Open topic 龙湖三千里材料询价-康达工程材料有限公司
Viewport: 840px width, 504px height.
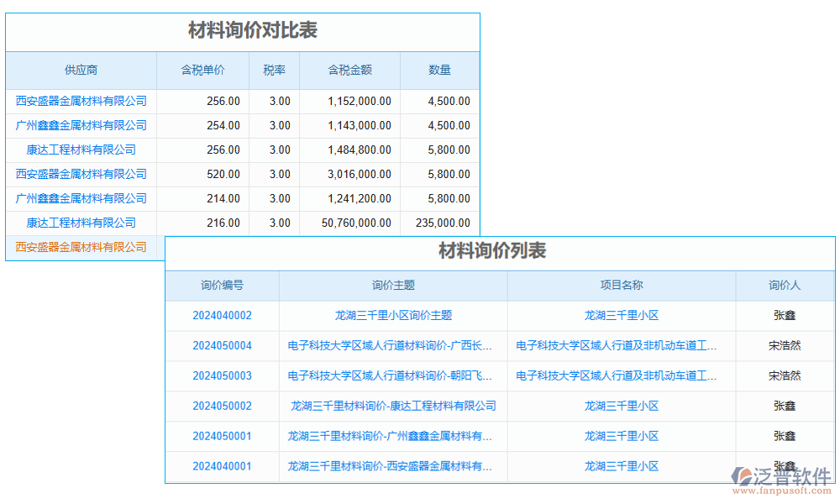(392, 407)
